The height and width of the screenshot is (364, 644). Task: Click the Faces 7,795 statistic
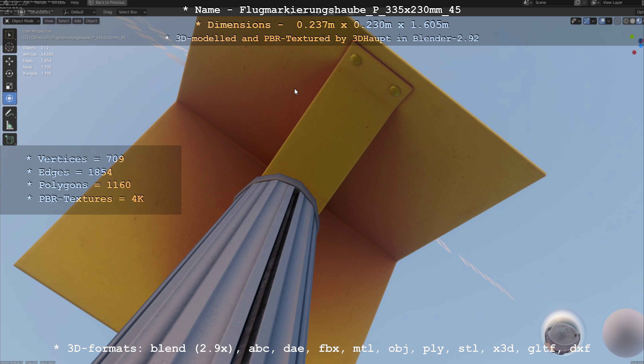pyautogui.click(x=37, y=67)
